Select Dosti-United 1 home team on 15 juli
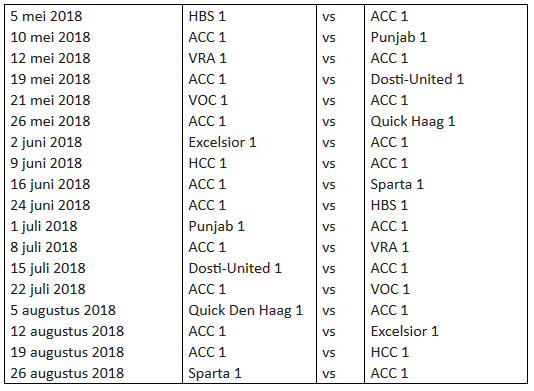Viewport: 534px width, 391px height. tap(235, 268)
